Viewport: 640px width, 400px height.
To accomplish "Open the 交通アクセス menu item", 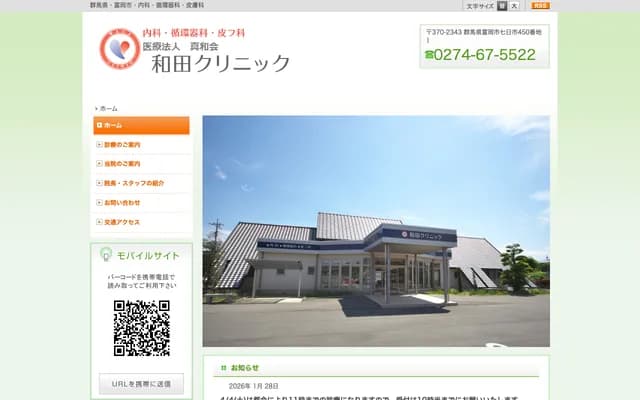I will click(141, 222).
